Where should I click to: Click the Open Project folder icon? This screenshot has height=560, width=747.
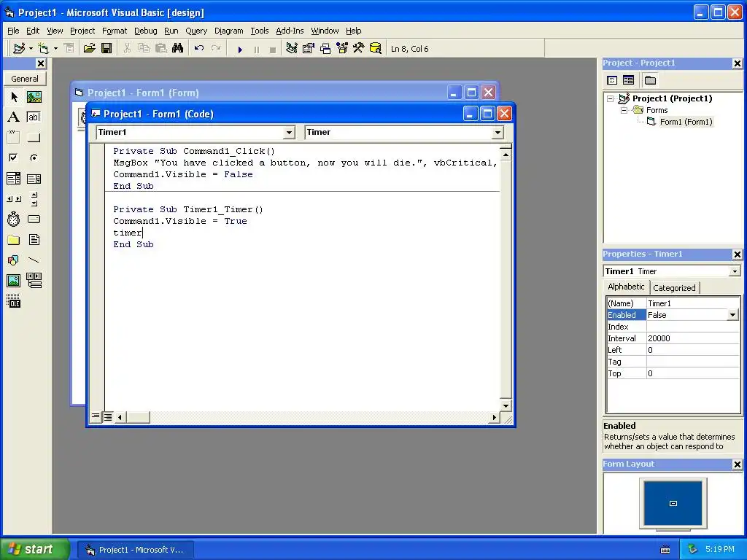(x=89, y=49)
